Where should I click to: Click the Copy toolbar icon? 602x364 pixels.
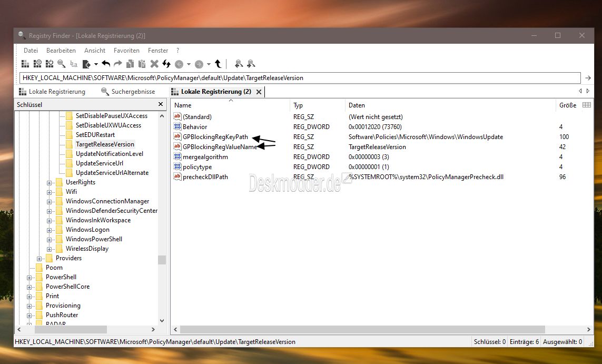pos(130,64)
